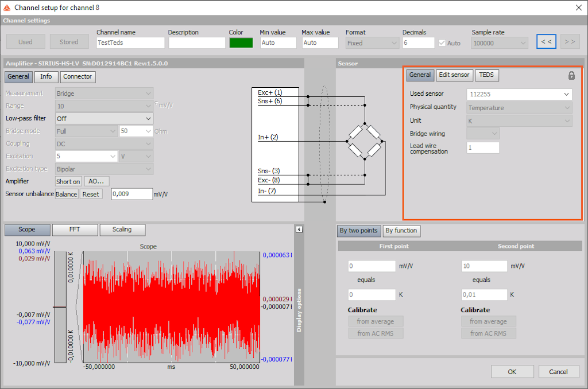This screenshot has width=588, height=389.
Task: Switch to the Scope tab
Action: (27, 229)
